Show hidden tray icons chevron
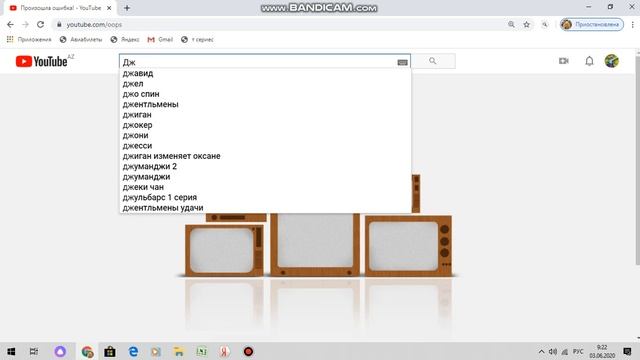Viewport: 640px width, 360px height. (541, 351)
